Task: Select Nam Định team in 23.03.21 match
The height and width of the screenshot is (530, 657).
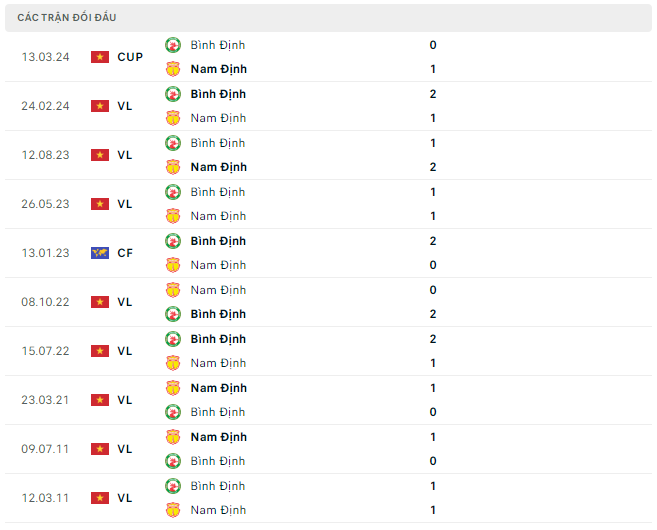Action: coord(218,388)
